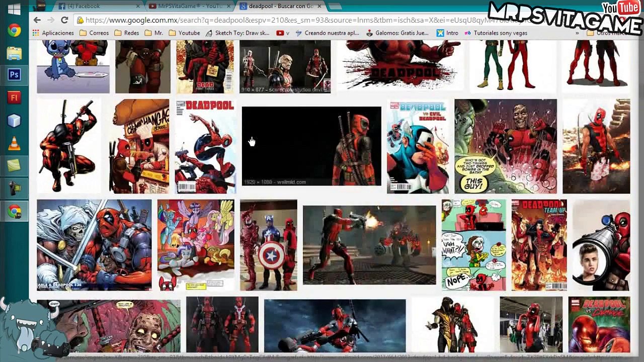Open the dark 1920 × 1080 Deadpool wallpaper

click(311, 146)
